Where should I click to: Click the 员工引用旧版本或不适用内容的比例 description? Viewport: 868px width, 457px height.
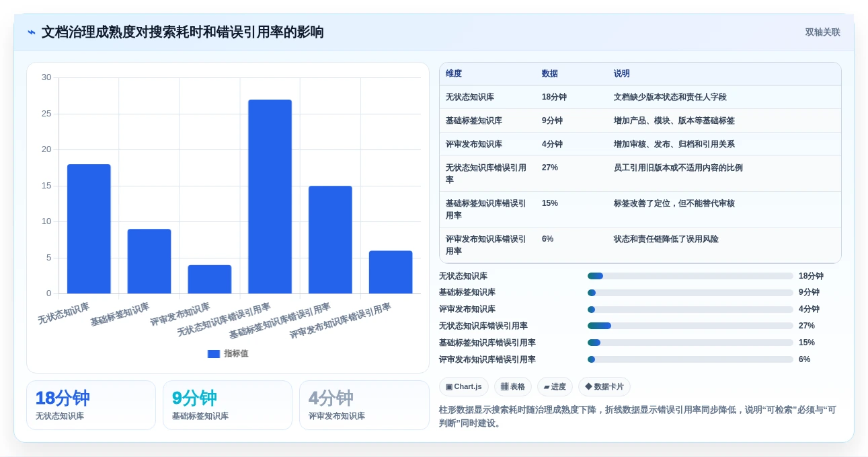pos(678,168)
